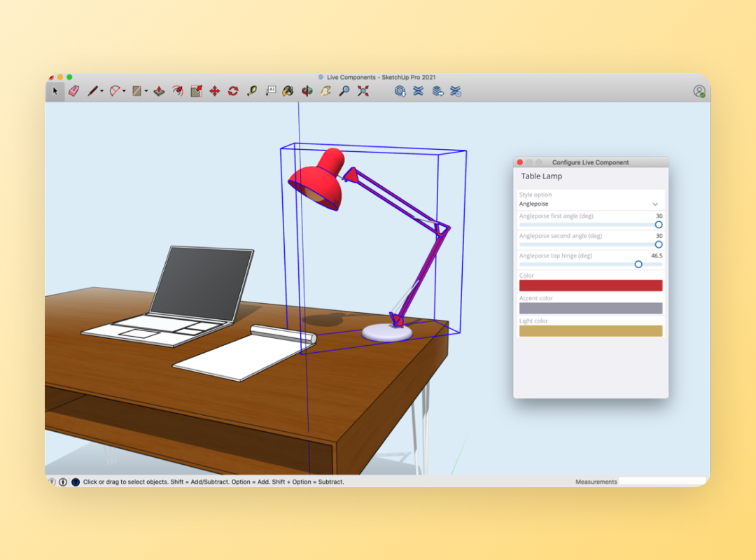Viewport: 756px width, 560px height.
Task: Click the Search Models icon on toolbar
Action: [400, 91]
